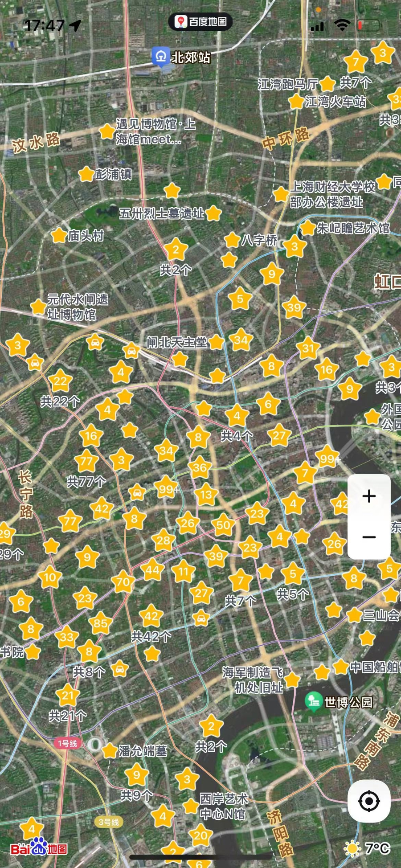This screenshot has height=868, width=401.
Task: Tap the minus zoom out button
Action: (369, 537)
